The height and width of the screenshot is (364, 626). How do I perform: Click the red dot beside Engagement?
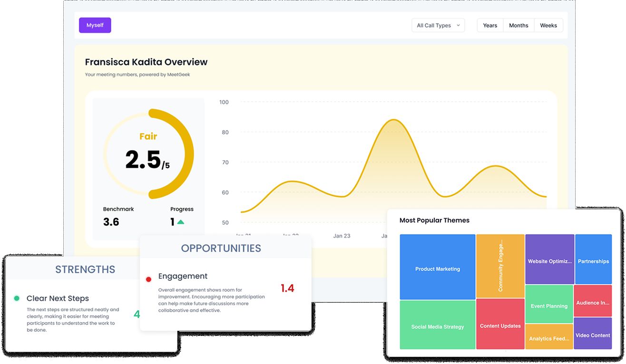point(148,279)
